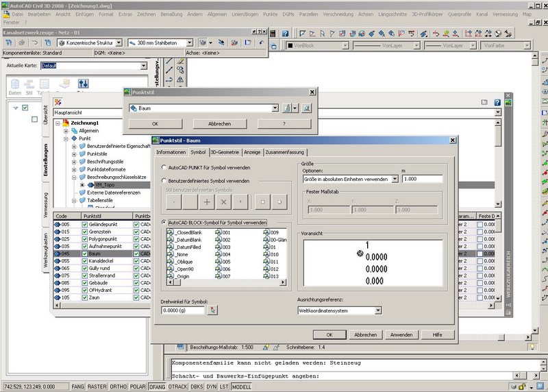Click the calculator icon in top toolbar

pos(273,34)
